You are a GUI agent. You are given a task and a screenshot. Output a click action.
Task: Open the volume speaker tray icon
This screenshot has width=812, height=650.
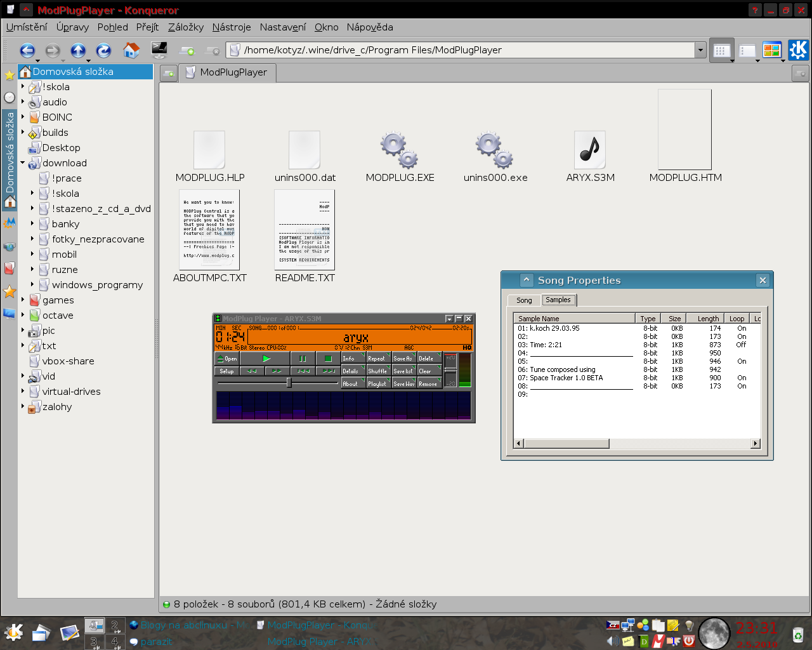click(x=612, y=641)
